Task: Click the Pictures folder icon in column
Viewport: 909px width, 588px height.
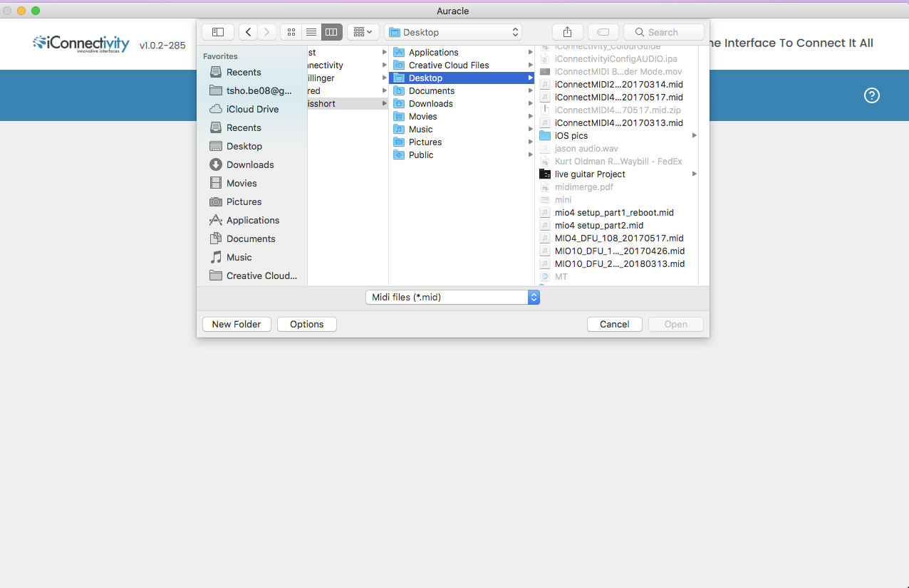Action: tap(399, 142)
